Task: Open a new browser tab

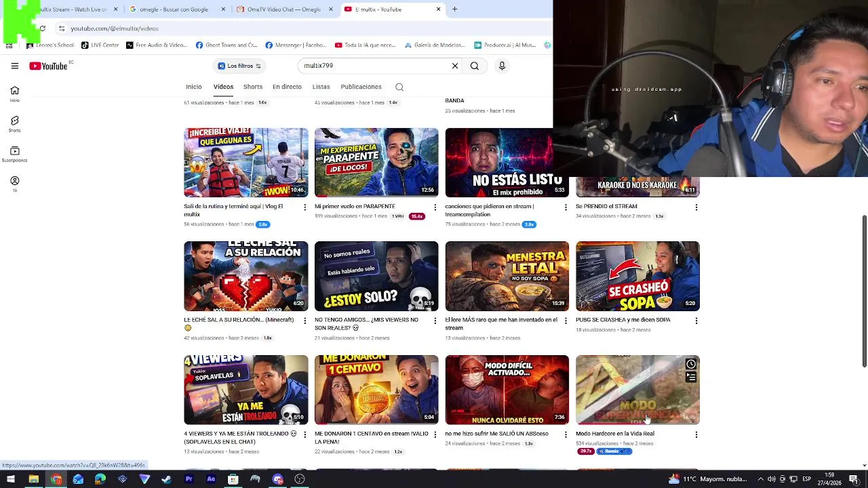Action: pyautogui.click(x=455, y=9)
